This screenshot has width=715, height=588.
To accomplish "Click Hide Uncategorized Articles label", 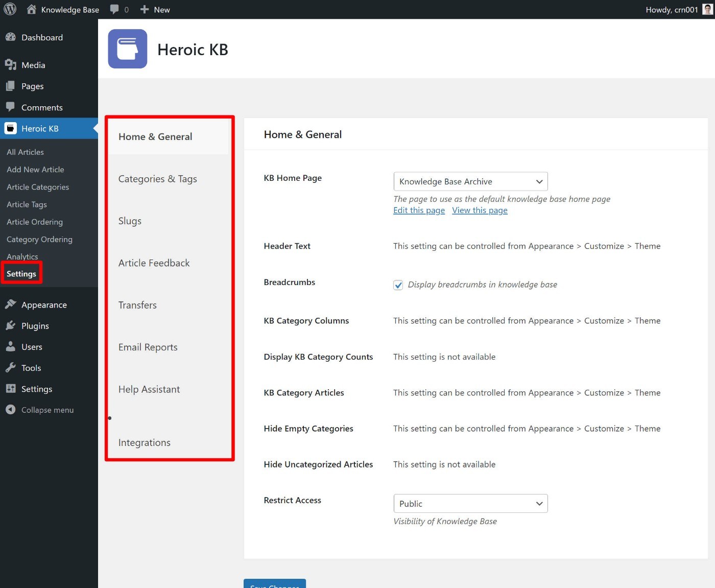I will (318, 464).
